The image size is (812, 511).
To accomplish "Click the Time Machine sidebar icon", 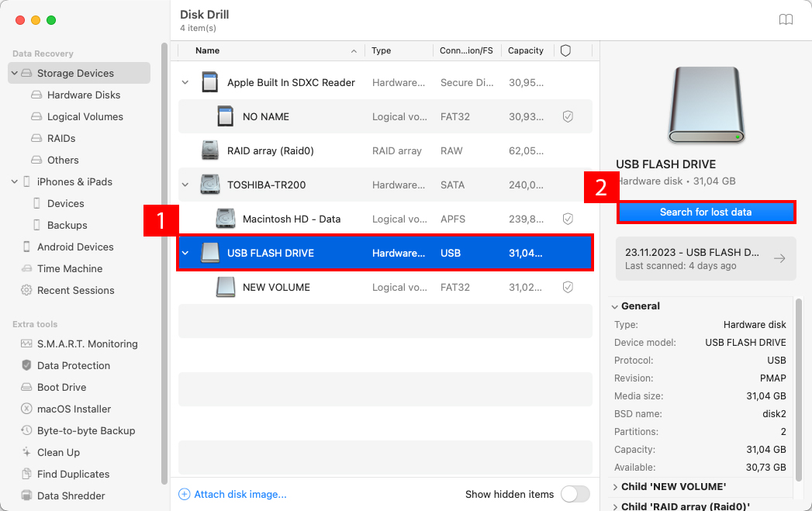I will tap(26, 268).
